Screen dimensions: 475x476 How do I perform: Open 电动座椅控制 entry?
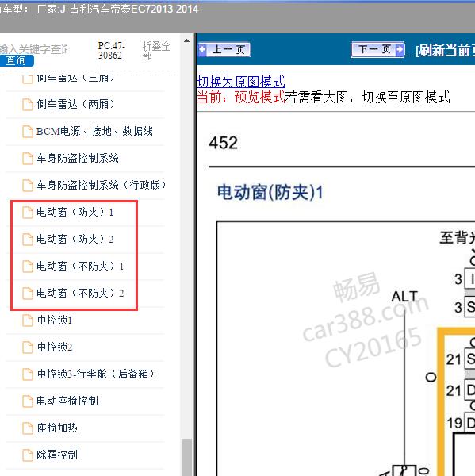click(x=67, y=401)
